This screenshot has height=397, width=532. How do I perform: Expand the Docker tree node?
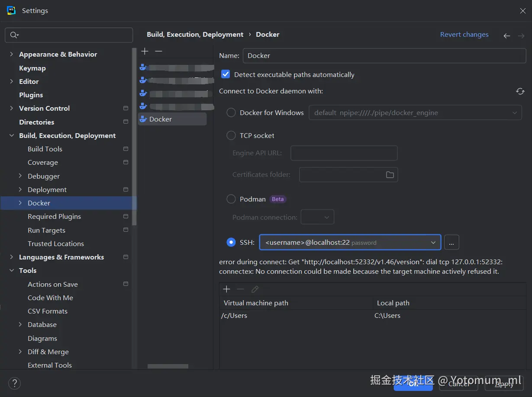point(20,203)
